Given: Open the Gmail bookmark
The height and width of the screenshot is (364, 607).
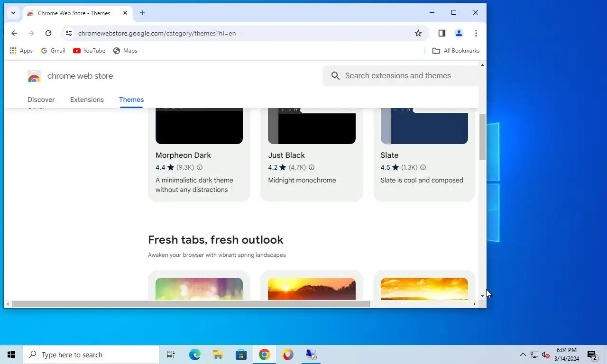Looking at the screenshot, I should (53, 51).
